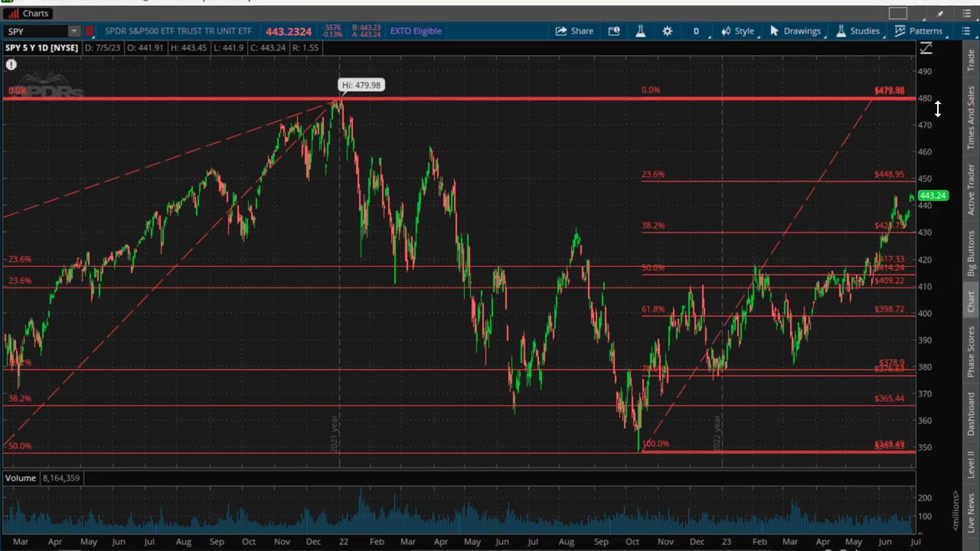Screen dimensions: 980x551
Task: Select the Chart side tab
Action: point(971,302)
